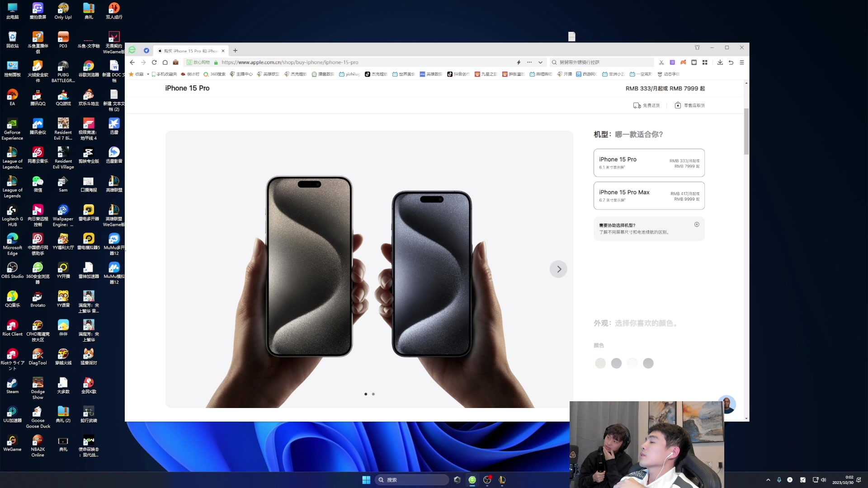
Task: Open the 360 browser taskbar icon
Action: pyautogui.click(x=472, y=480)
